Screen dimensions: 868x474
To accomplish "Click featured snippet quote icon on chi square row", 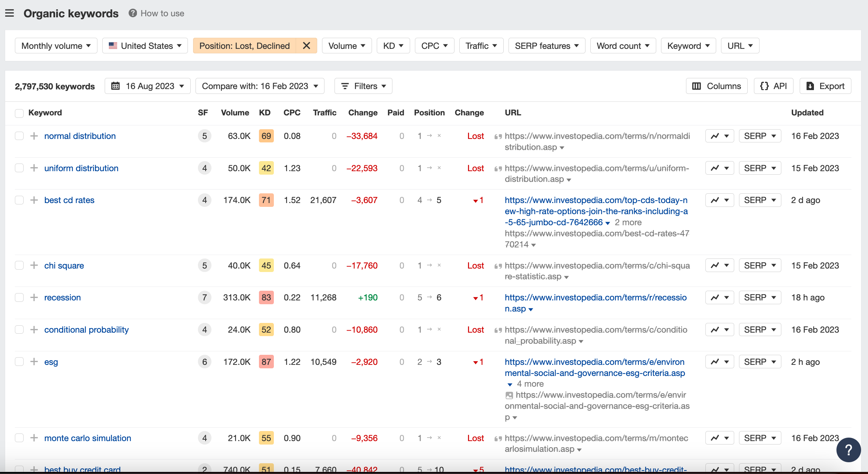I will tap(498, 266).
